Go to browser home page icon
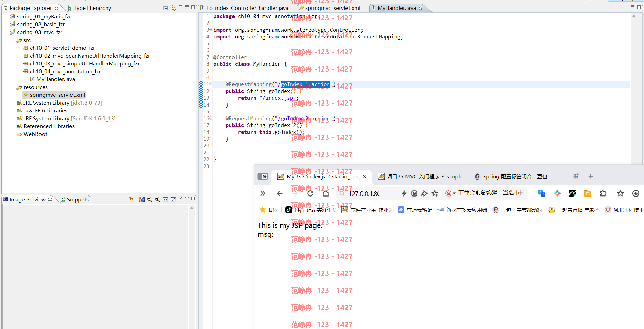 tap(326, 193)
